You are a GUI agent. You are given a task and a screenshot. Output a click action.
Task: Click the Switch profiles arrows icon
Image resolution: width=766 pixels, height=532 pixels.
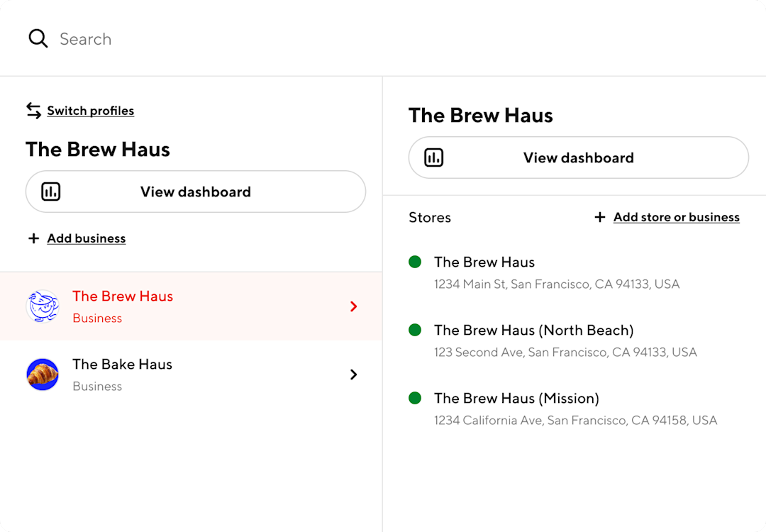point(34,111)
